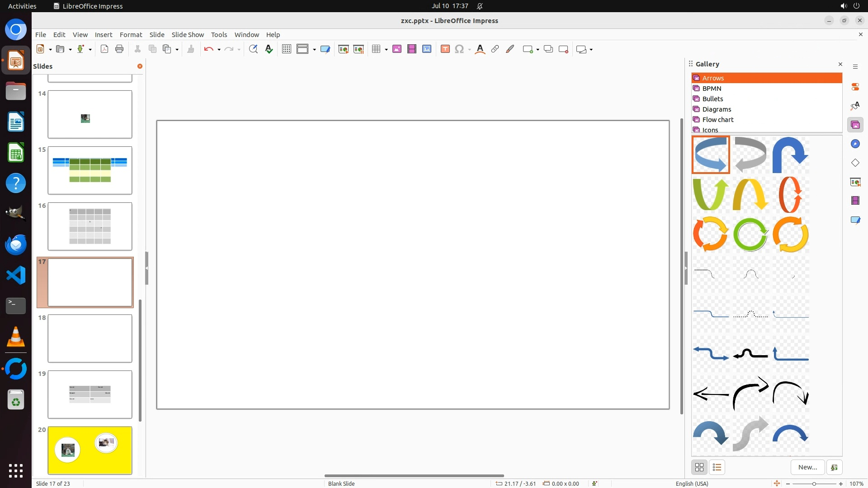Expand Insert Table dropdown arrow
This screenshot has height=488, width=868.
point(387,50)
